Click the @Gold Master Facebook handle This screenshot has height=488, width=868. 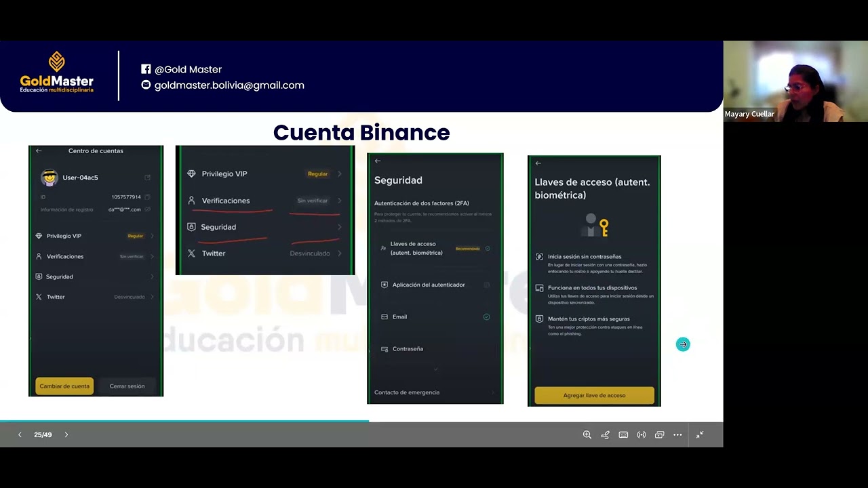[x=188, y=69]
